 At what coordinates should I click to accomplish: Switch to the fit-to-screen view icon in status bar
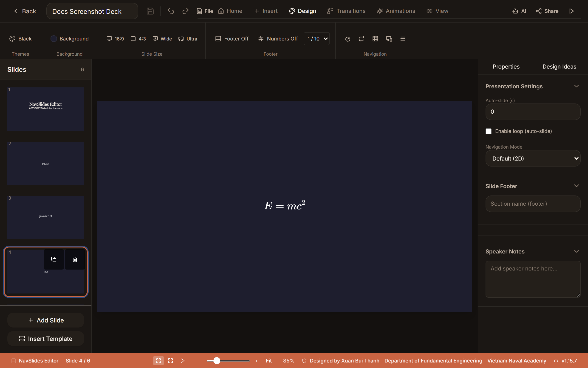coord(158,361)
